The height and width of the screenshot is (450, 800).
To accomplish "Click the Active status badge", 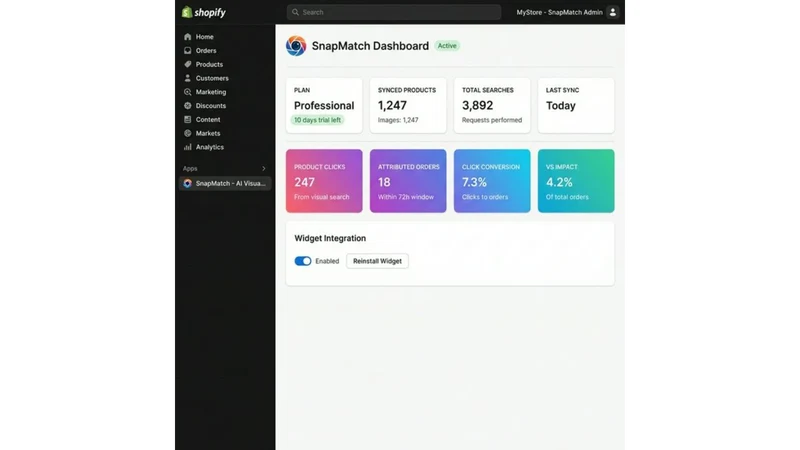I will click(447, 46).
